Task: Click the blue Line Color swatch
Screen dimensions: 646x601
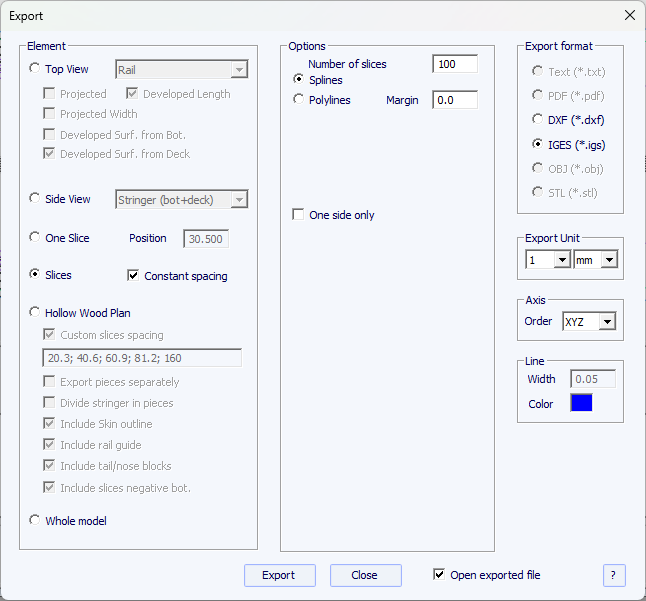Action: 581,403
